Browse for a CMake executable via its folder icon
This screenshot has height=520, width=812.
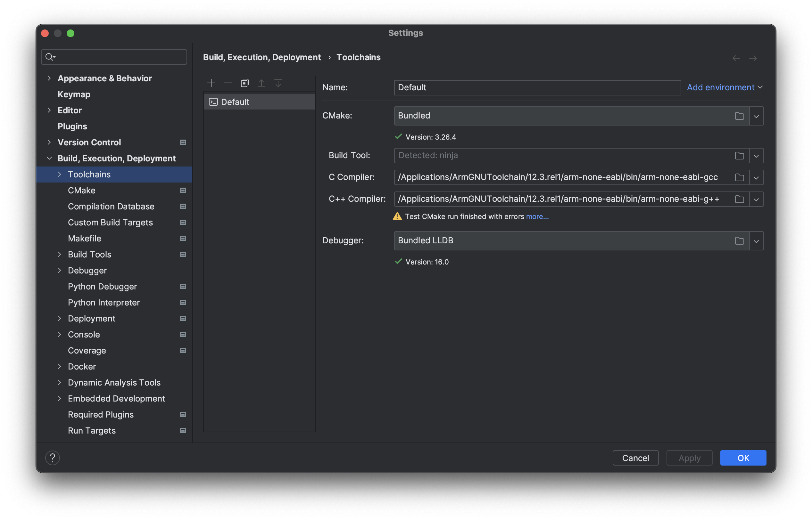(739, 116)
